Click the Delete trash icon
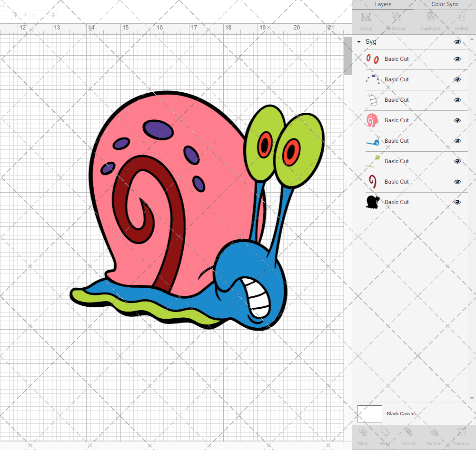Viewport: 476px width, 450px height. (461, 17)
